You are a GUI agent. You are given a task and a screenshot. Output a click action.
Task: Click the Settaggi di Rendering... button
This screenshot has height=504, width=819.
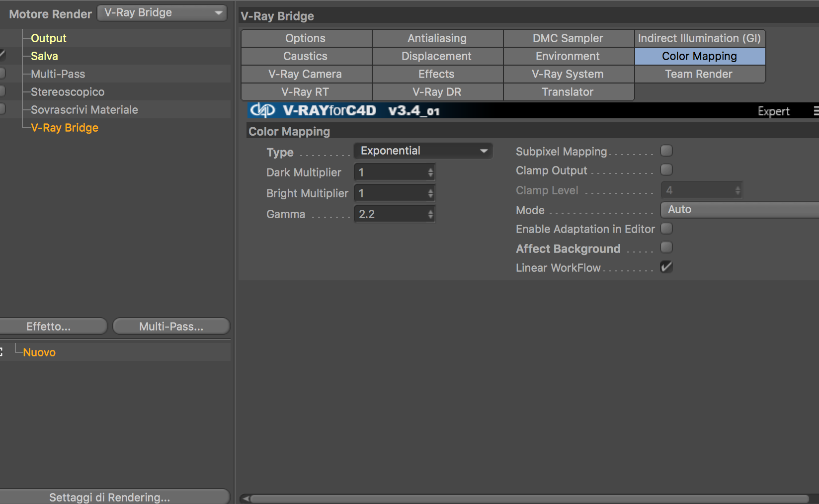(114, 497)
